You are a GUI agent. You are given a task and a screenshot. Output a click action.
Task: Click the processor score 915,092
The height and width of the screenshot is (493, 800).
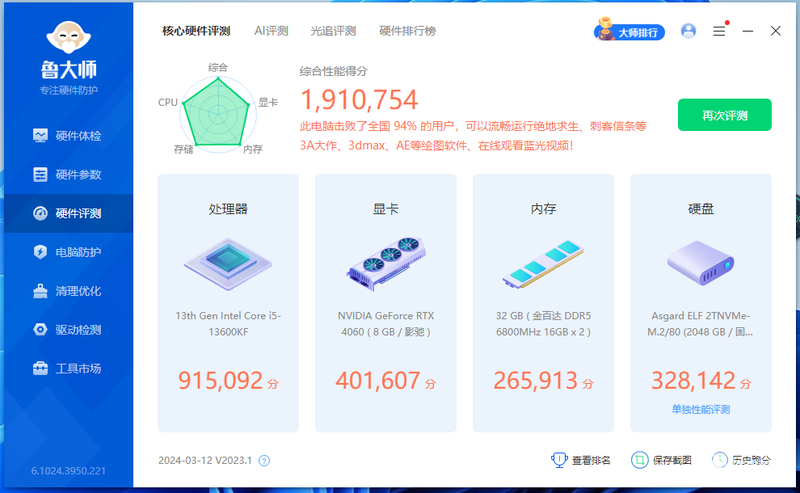tap(220, 381)
